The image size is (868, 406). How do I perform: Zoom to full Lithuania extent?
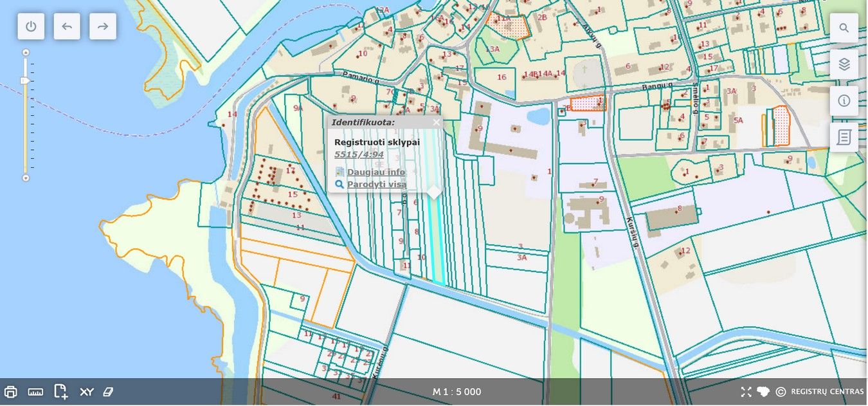763,392
